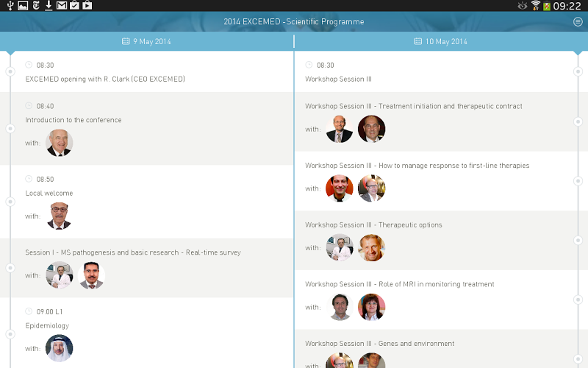Open the mail envelope notification icon
This screenshot has width=588, height=368.
(x=62, y=5)
